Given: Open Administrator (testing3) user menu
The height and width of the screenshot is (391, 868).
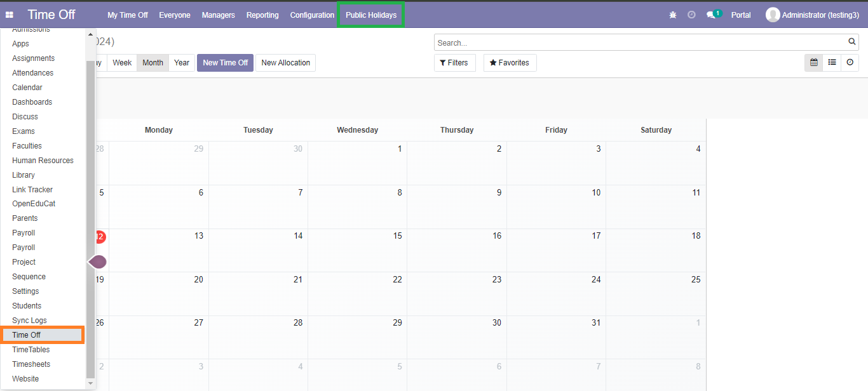Looking at the screenshot, I should [x=813, y=15].
